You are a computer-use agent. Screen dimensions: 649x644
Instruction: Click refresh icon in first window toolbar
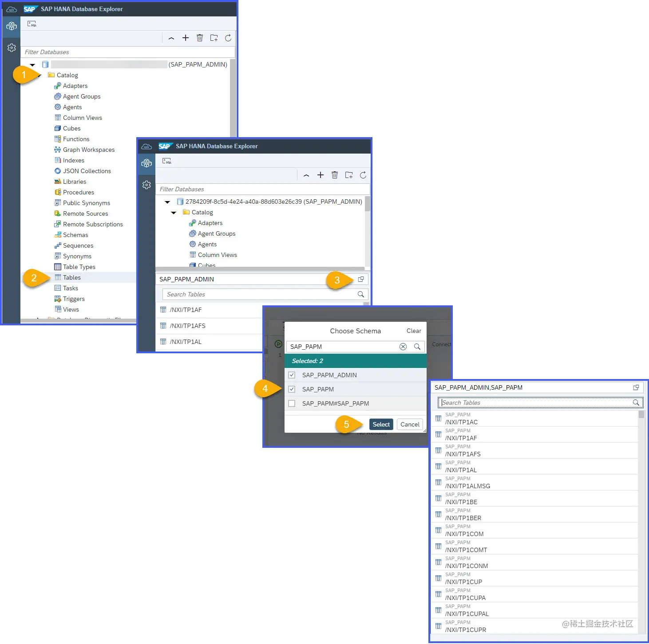click(x=228, y=38)
